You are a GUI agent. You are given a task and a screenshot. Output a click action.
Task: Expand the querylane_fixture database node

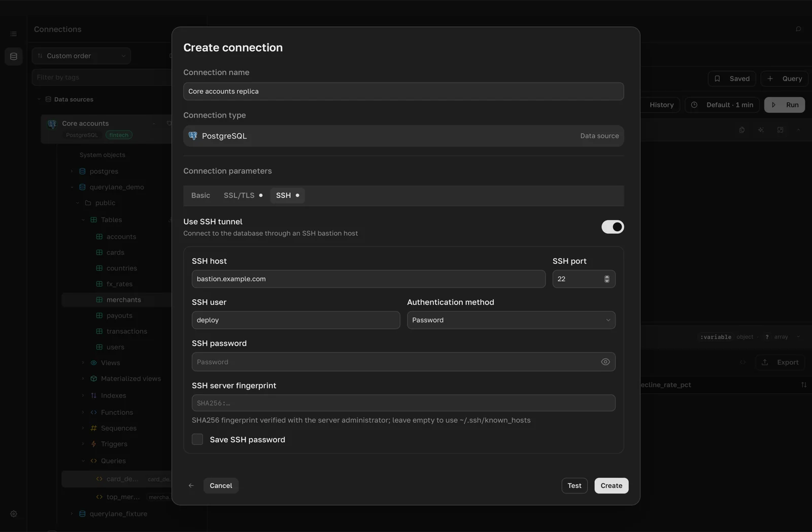pos(72,514)
